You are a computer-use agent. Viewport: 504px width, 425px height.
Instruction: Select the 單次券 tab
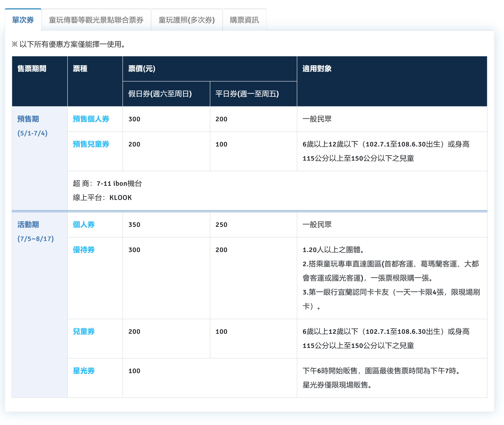click(23, 20)
